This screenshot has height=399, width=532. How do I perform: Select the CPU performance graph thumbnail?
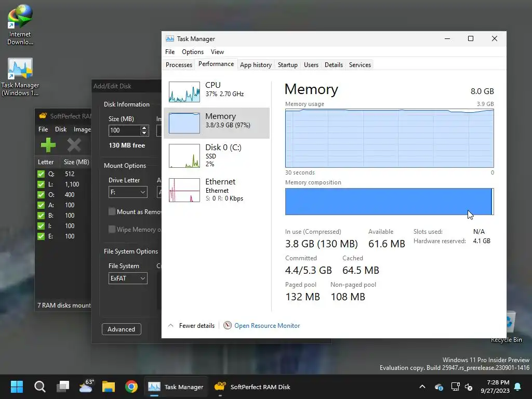click(x=184, y=92)
